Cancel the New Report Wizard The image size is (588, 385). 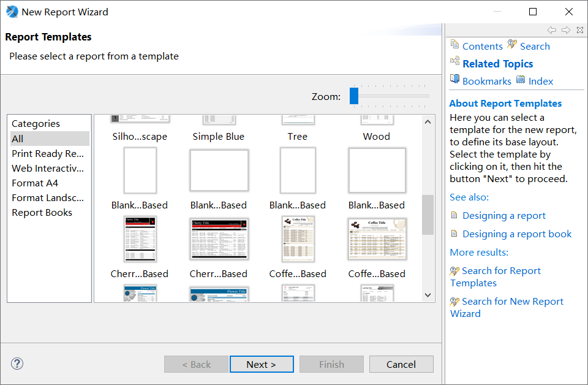pyautogui.click(x=401, y=364)
